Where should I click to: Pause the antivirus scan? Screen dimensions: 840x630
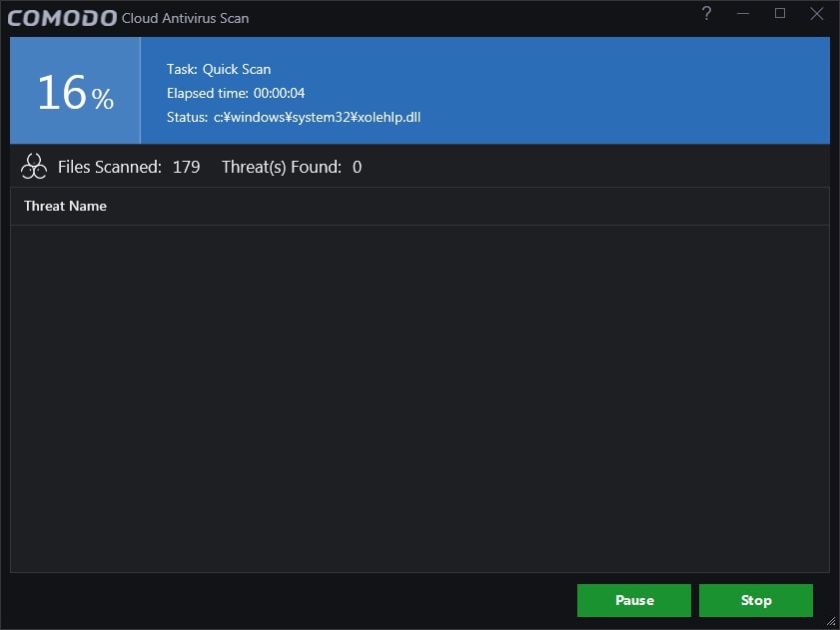coord(633,600)
